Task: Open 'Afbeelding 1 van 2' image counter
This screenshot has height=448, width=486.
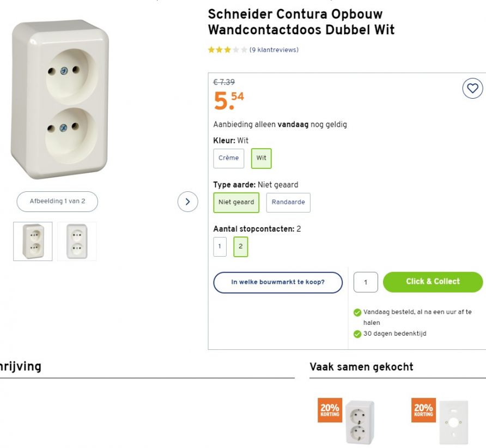Action: click(x=57, y=201)
